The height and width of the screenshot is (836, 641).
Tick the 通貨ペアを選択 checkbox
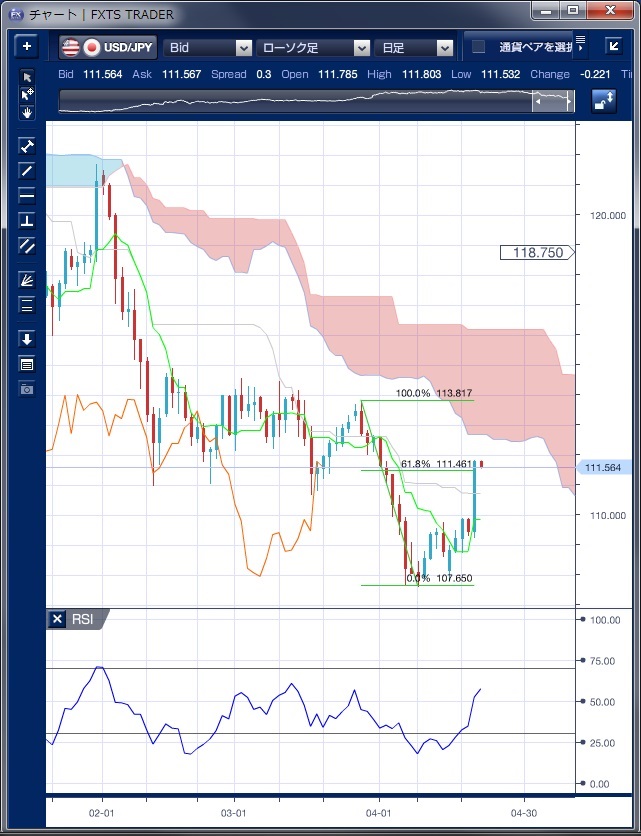click(x=479, y=47)
